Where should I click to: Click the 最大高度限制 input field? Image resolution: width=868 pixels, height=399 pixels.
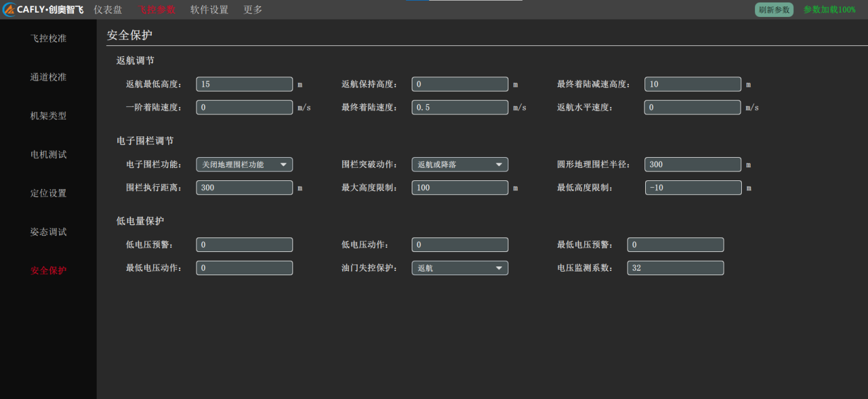[460, 187]
